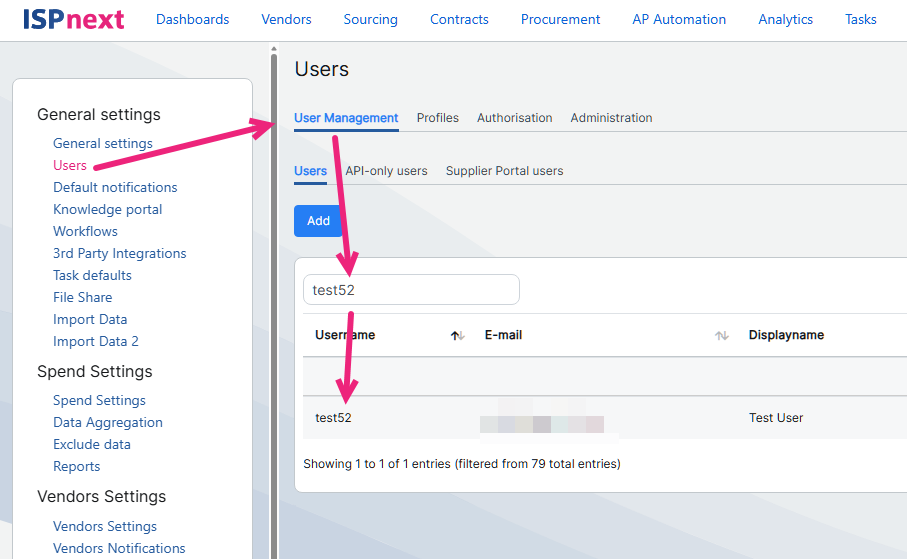The height and width of the screenshot is (559, 907).
Task: Open Vendors Notifications in sidebar
Action: (x=119, y=548)
